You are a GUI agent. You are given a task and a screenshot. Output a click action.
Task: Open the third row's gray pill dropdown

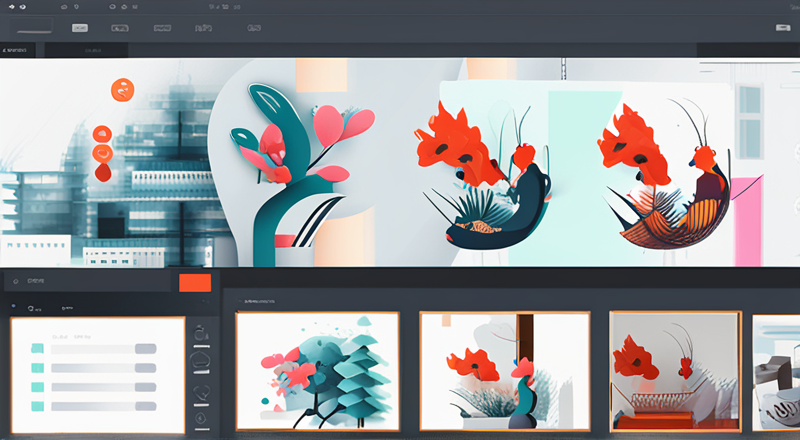145,387
